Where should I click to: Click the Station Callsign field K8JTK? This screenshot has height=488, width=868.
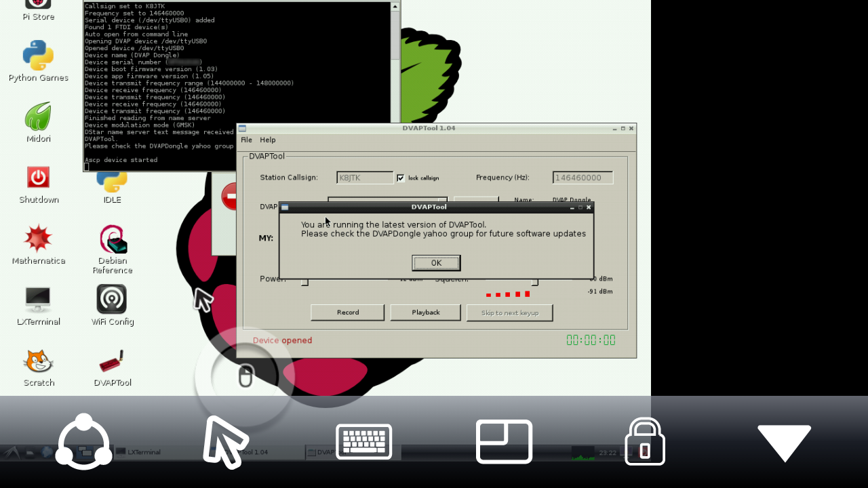click(x=365, y=178)
